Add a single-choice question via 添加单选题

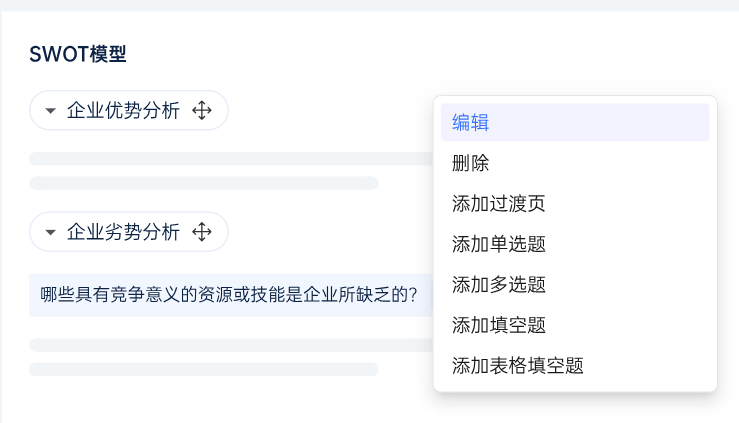click(498, 244)
